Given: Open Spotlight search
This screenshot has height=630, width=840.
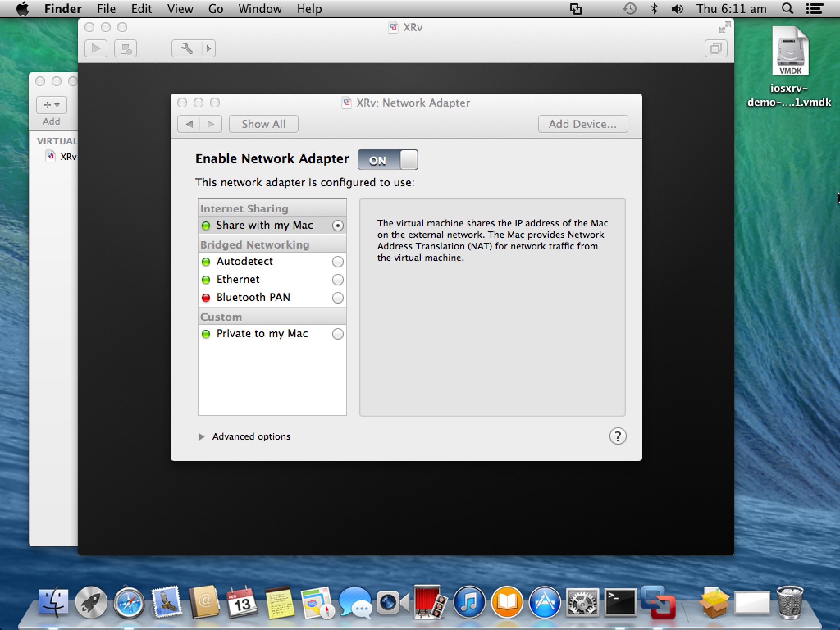Looking at the screenshot, I should (x=787, y=9).
